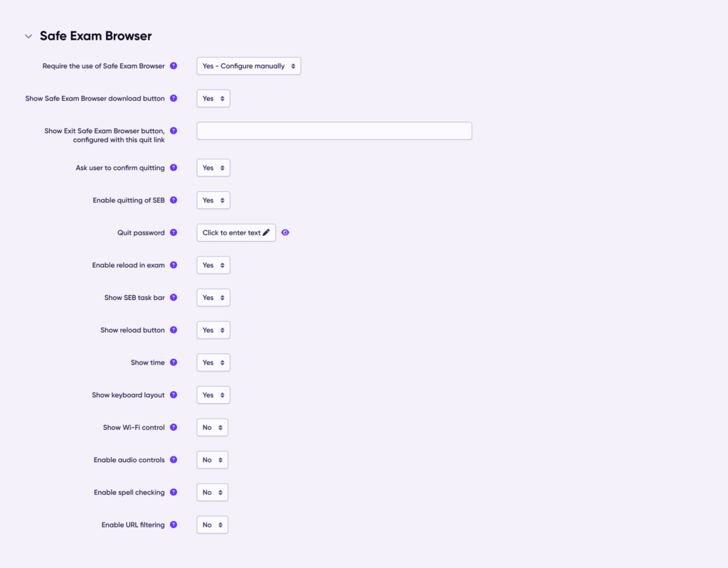The width and height of the screenshot is (728, 568).
Task: Click help icon for Enable URL filtering
Action: point(173,525)
